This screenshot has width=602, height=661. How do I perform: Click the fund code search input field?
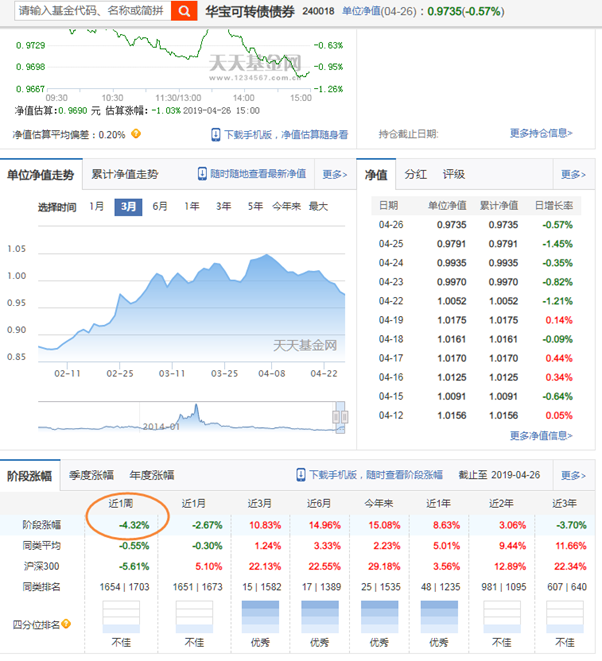pos(93,11)
